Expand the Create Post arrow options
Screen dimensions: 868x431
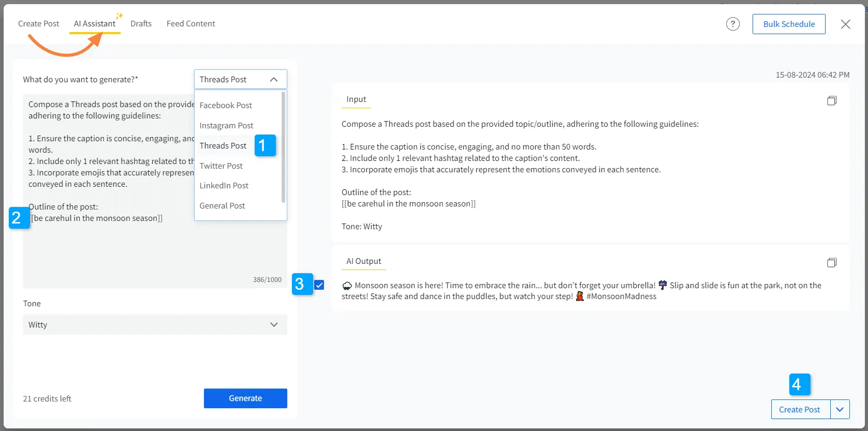point(840,409)
